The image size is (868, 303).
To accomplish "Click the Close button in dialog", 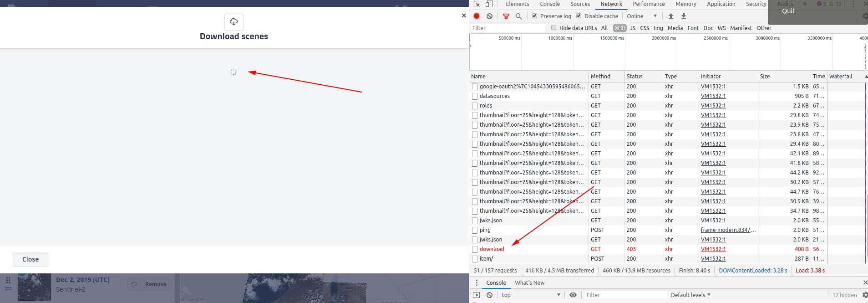I will [x=30, y=259].
